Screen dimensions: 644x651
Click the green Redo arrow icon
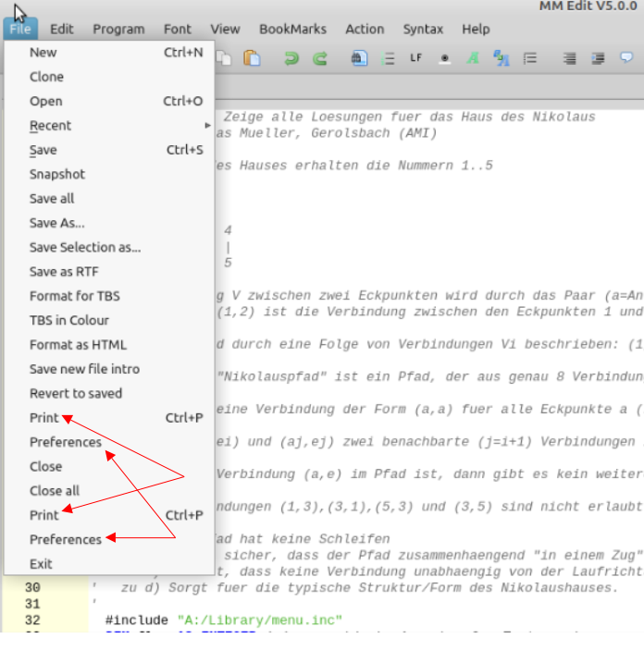[x=320, y=57]
